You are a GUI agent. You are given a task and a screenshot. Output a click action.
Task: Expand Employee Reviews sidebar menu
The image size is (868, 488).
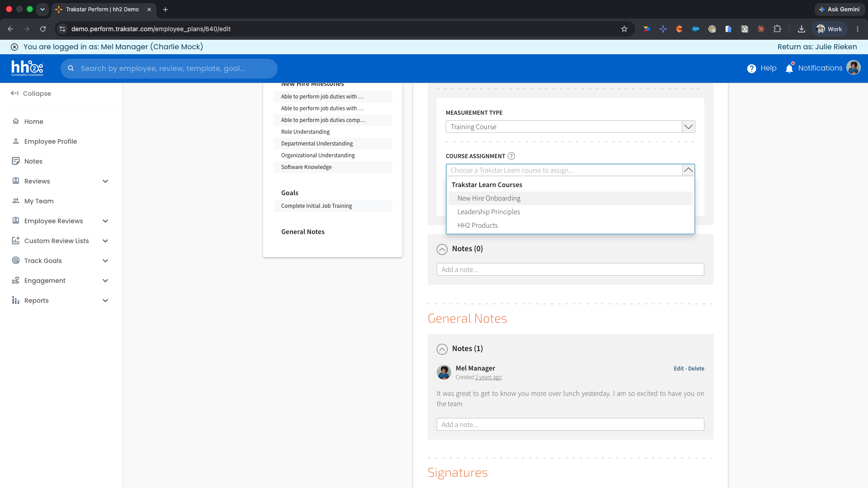pos(105,221)
